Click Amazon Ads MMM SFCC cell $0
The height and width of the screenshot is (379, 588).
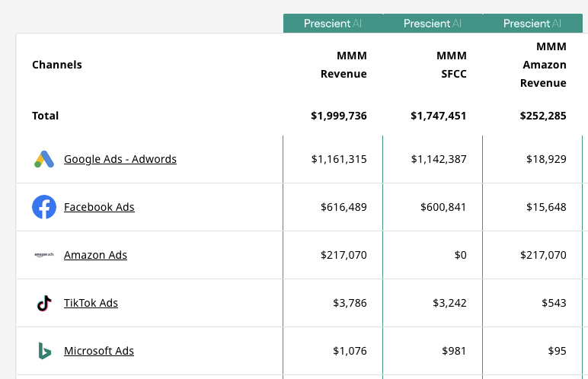tap(460, 255)
